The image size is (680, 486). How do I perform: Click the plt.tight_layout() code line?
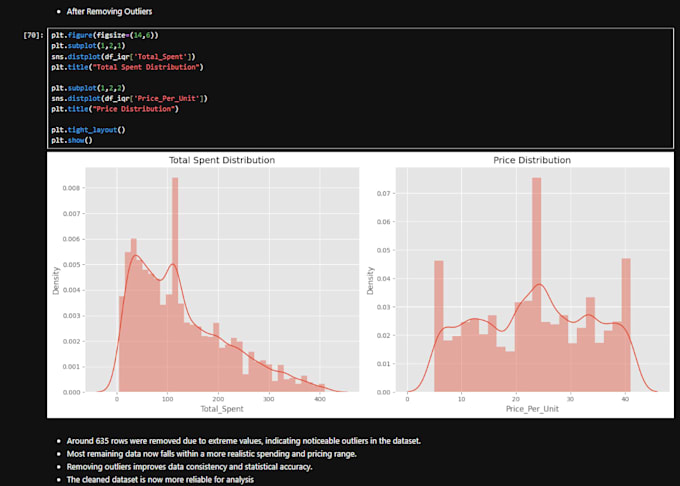click(88, 130)
